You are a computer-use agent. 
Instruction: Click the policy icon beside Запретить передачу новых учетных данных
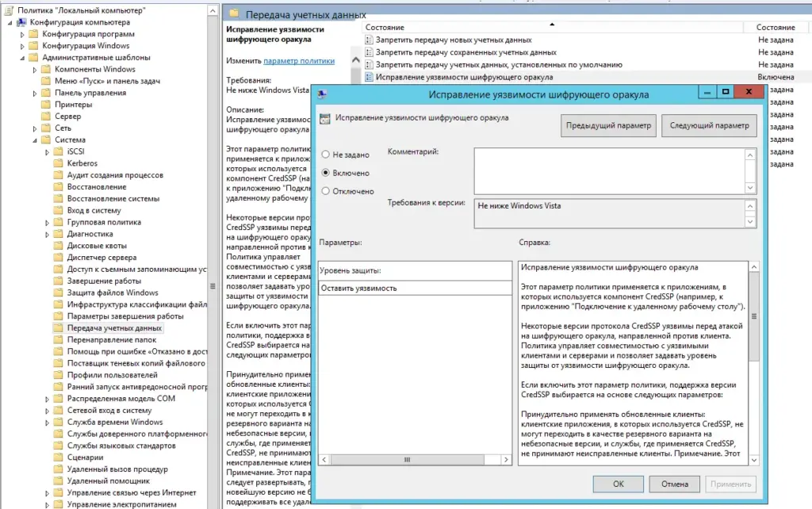(x=369, y=40)
